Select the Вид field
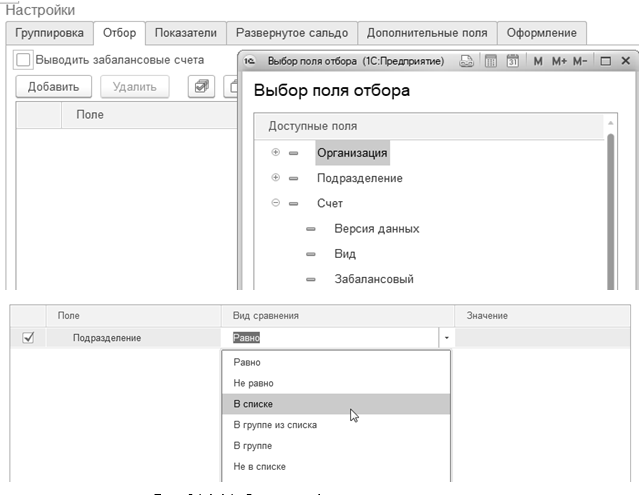Image resolution: width=643 pixels, height=495 pixels. tap(345, 254)
